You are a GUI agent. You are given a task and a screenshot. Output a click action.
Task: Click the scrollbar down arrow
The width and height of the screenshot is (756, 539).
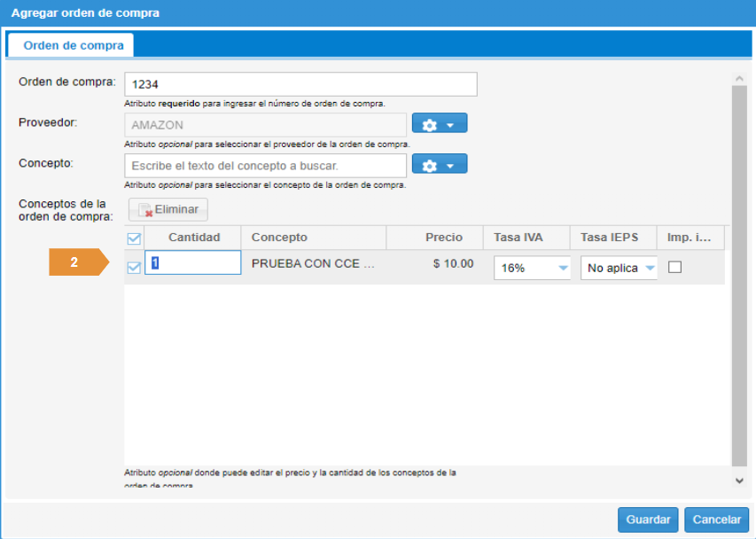click(739, 480)
